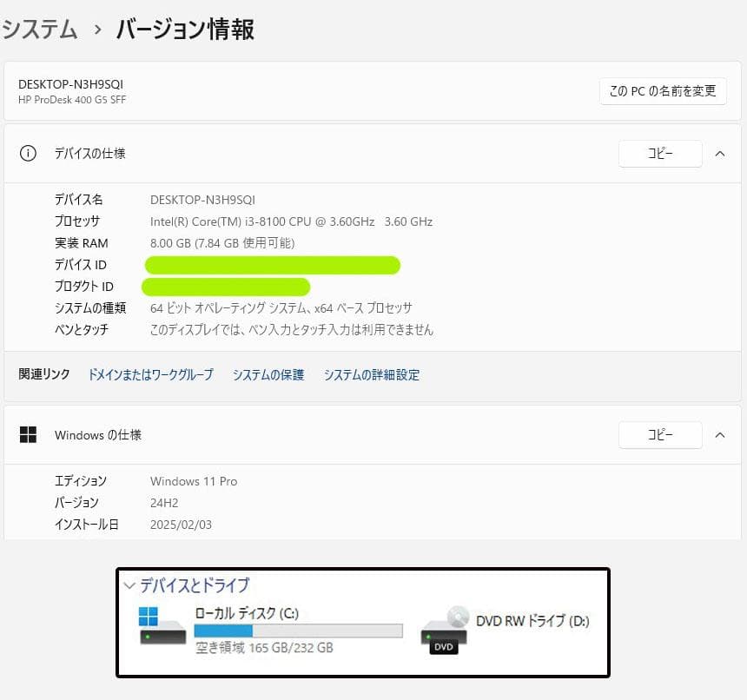Image resolution: width=747 pixels, height=700 pixels.
Task: Open the システムの詳細設定 link
Action: pos(372,375)
